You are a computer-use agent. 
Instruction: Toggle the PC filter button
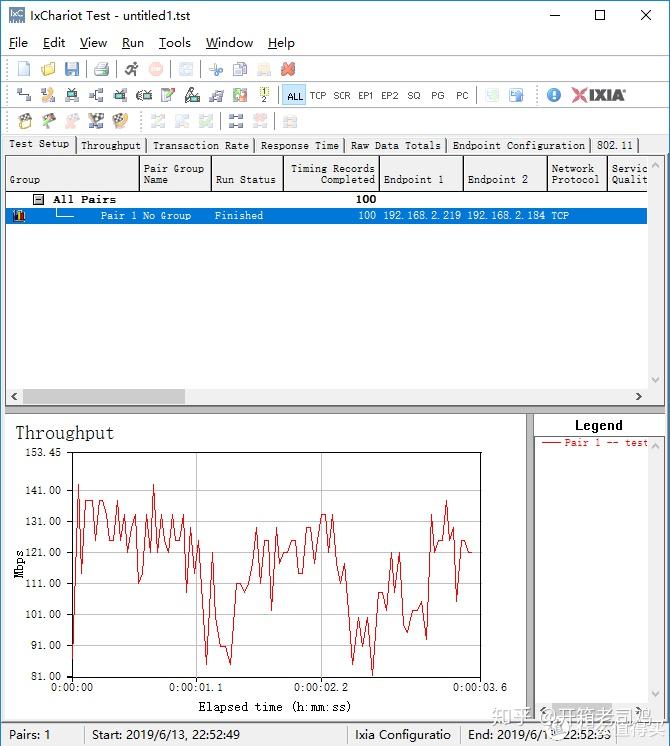point(462,96)
